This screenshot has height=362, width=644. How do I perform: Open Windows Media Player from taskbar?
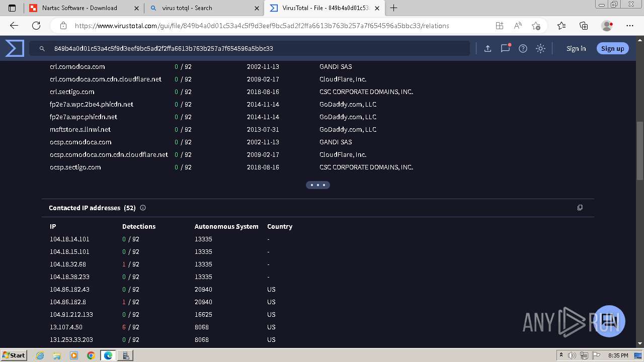click(x=74, y=355)
